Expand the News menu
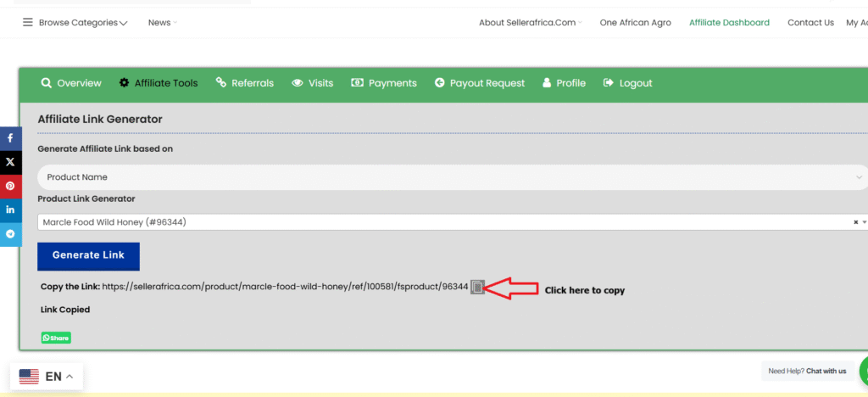 (162, 23)
